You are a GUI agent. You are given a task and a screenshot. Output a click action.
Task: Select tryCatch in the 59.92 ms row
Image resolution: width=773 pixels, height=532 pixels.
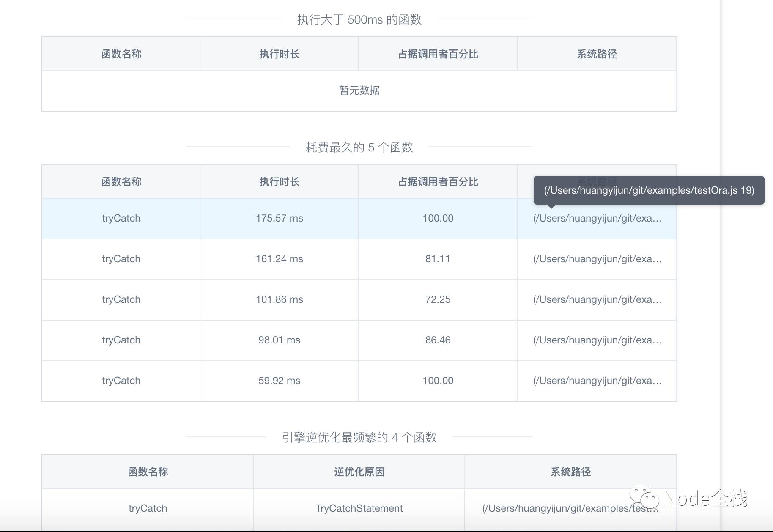tap(121, 381)
